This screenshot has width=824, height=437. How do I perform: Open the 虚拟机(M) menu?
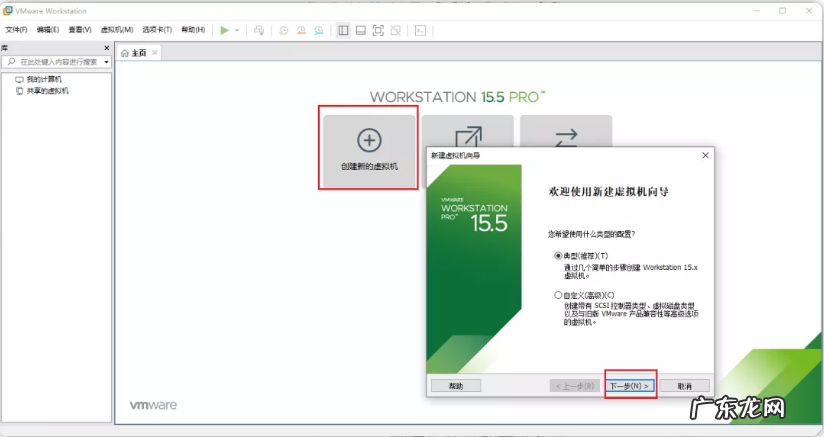pos(117,30)
